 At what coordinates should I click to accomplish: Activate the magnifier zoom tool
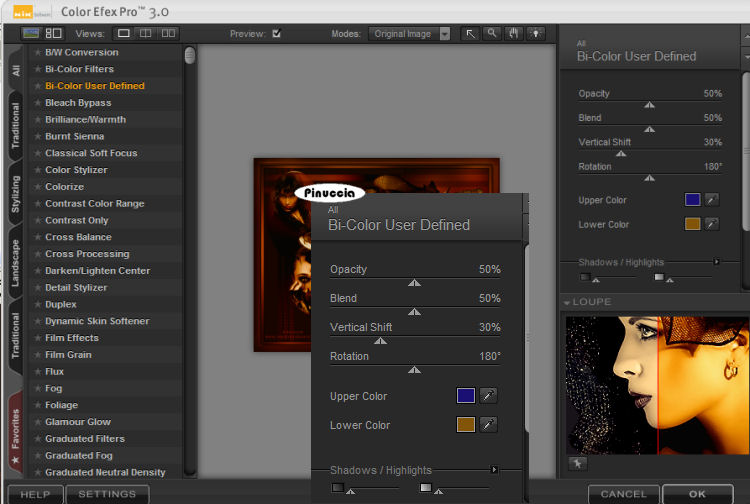(492, 33)
